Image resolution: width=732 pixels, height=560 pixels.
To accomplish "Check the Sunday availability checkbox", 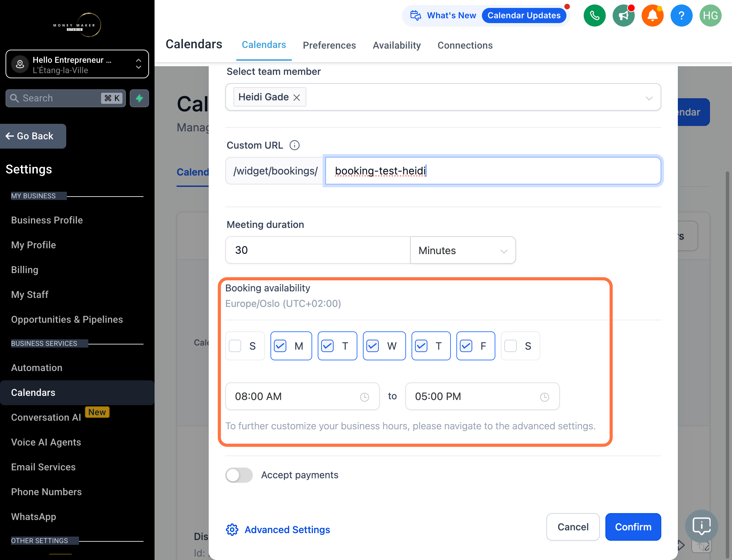I will click(x=235, y=346).
